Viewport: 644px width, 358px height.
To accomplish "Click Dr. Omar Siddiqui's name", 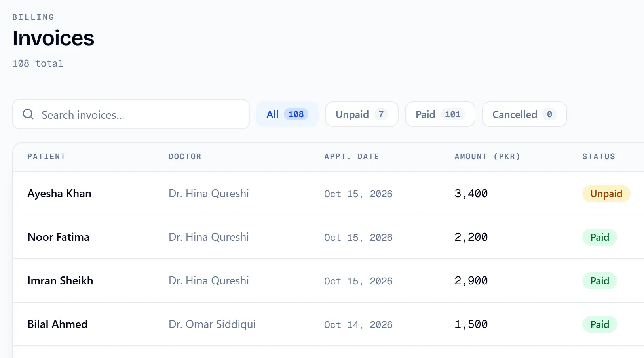I will tap(212, 324).
